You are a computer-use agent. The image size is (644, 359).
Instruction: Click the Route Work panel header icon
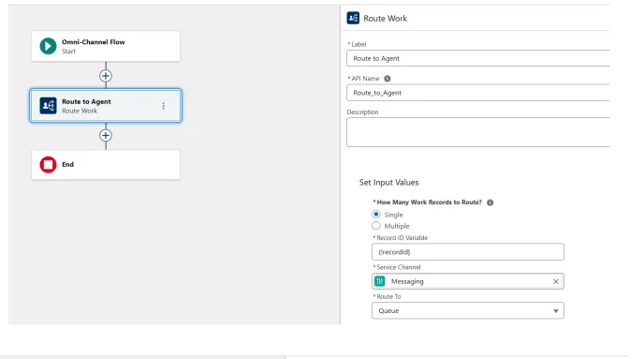[x=353, y=18]
